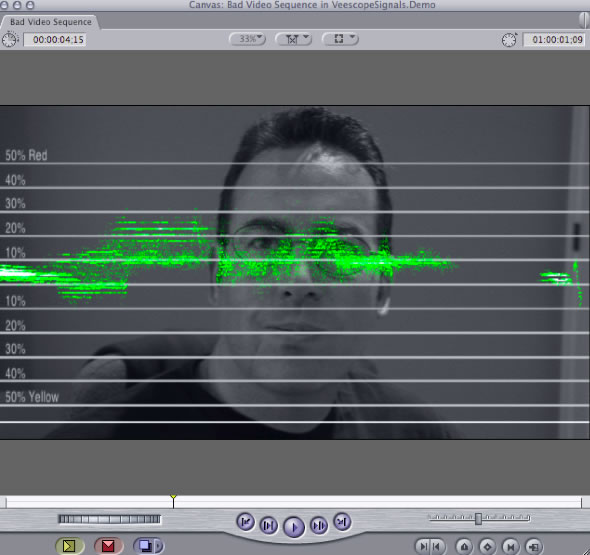The image size is (590, 555).
Task: Click the blue Replace edit button
Action: pyautogui.click(x=145, y=546)
